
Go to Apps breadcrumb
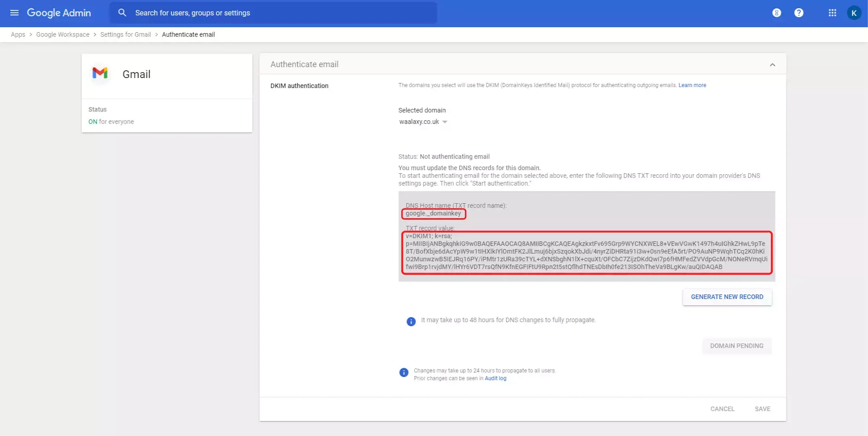(18, 34)
